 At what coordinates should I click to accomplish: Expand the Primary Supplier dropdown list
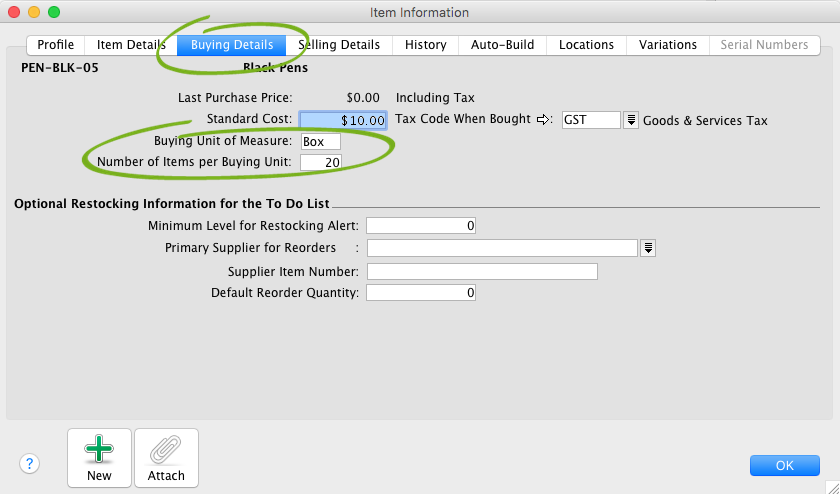tap(648, 248)
